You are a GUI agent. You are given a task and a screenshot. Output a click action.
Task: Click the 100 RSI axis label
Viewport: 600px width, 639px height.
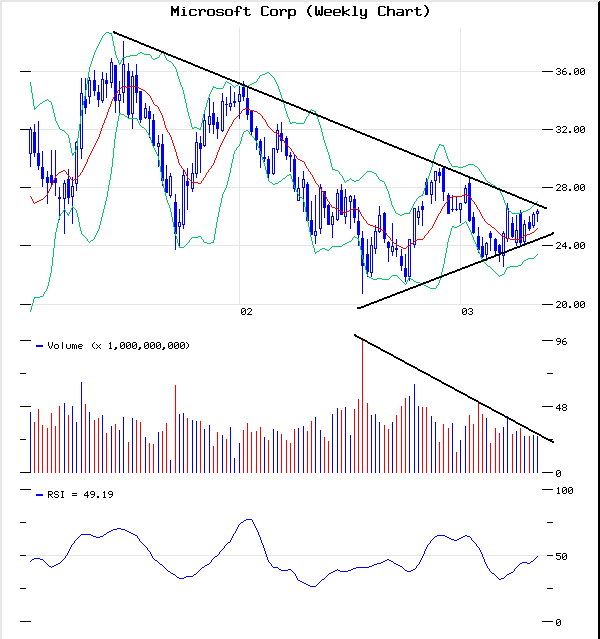(x=564, y=490)
